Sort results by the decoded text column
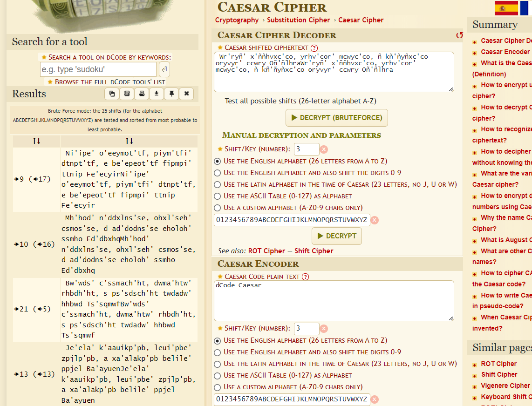 pos(129,141)
